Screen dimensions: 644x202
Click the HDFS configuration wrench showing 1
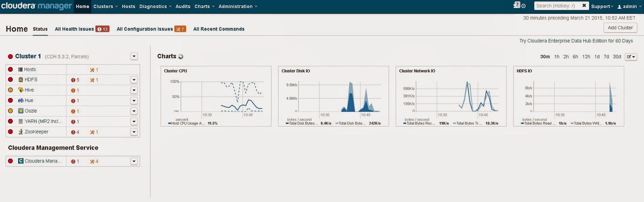click(94, 80)
